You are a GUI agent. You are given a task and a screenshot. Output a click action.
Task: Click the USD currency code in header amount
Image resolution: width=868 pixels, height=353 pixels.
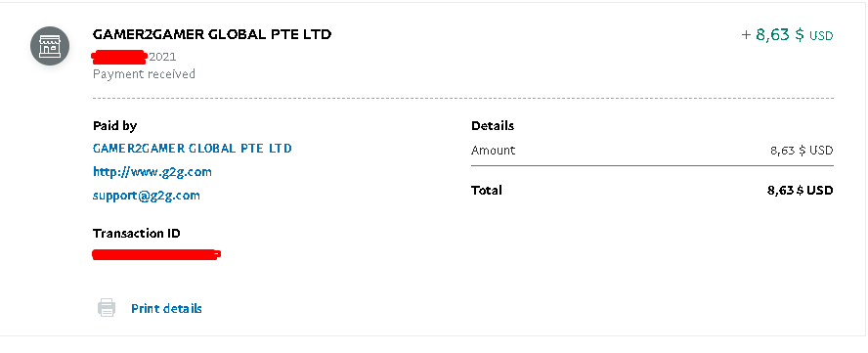[821, 36]
